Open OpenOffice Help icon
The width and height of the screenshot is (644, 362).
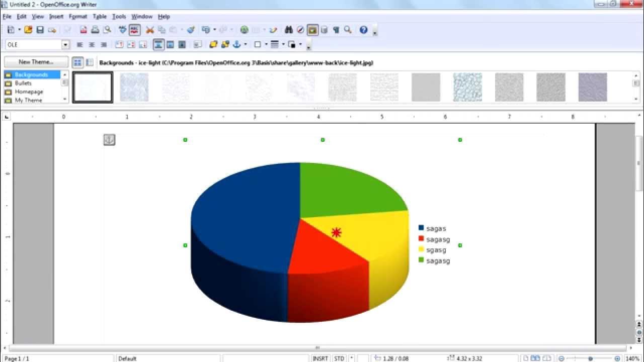pos(364,30)
